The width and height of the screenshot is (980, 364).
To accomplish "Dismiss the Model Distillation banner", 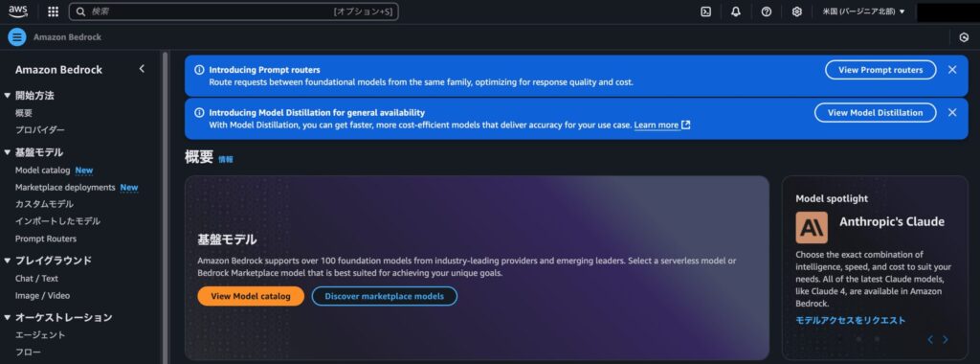I will coord(952,113).
